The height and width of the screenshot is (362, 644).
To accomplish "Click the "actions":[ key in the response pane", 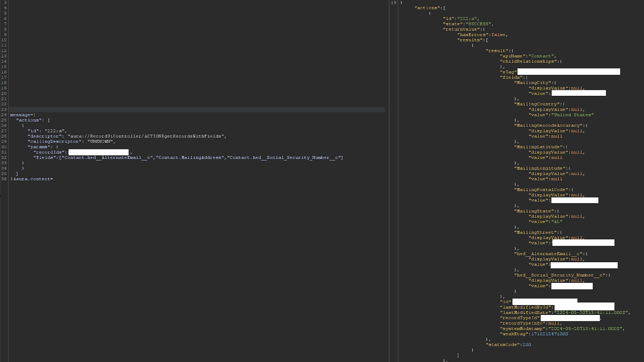I will (x=430, y=8).
